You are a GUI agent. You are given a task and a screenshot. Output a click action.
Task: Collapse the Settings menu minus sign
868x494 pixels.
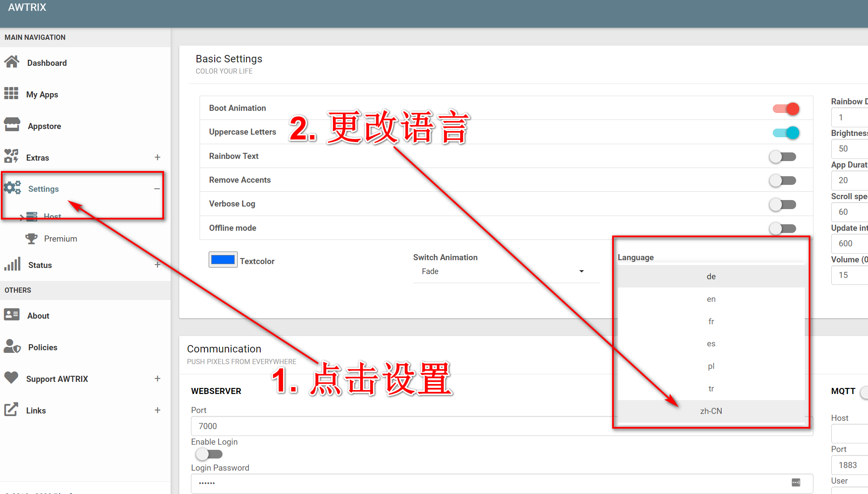click(x=157, y=189)
